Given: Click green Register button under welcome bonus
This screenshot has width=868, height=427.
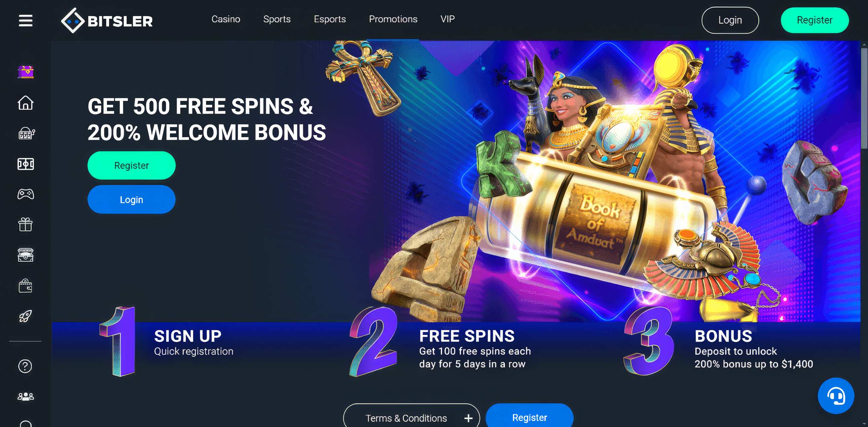Looking at the screenshot, I should point(132,165).
